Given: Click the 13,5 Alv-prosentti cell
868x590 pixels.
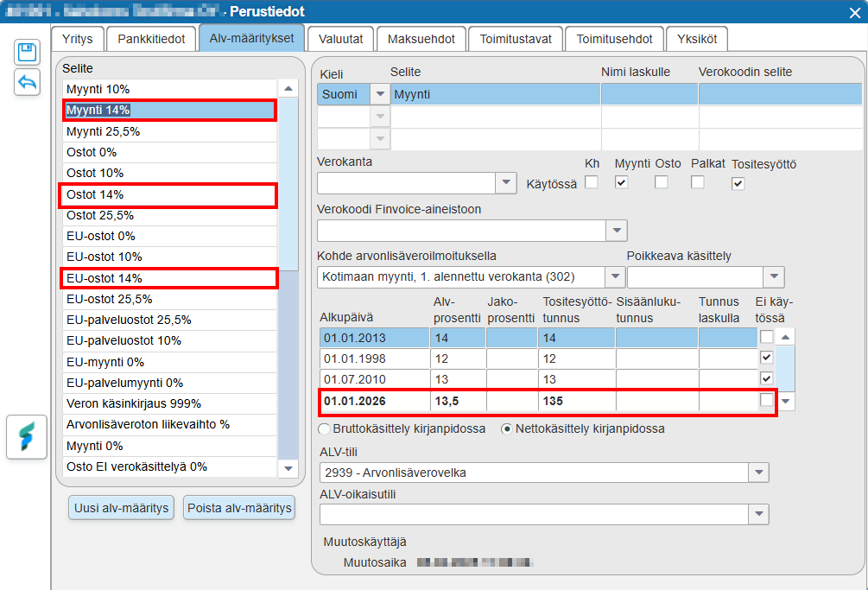Looking at the screenshot, I should 458,401.
